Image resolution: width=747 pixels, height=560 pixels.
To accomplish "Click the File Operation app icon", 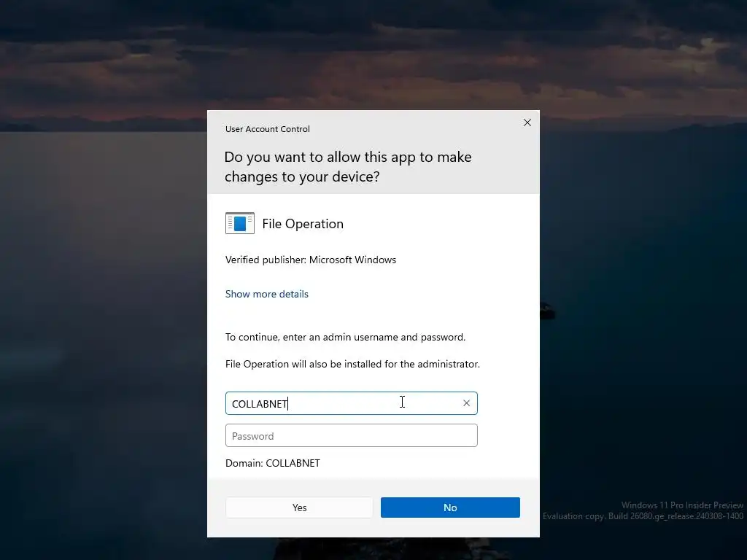I will [239, 223].
